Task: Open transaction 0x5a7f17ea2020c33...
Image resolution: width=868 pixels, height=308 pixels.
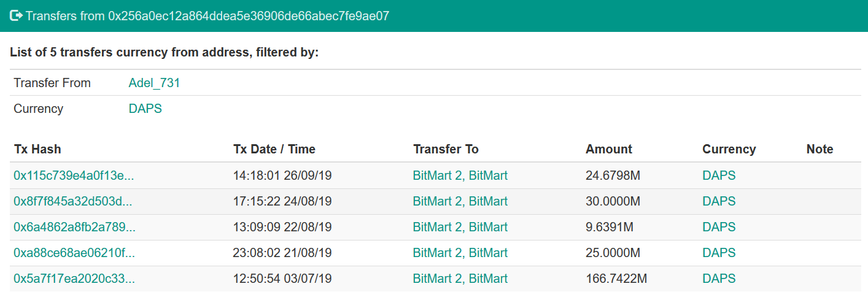Action: [x=74, y=279]
